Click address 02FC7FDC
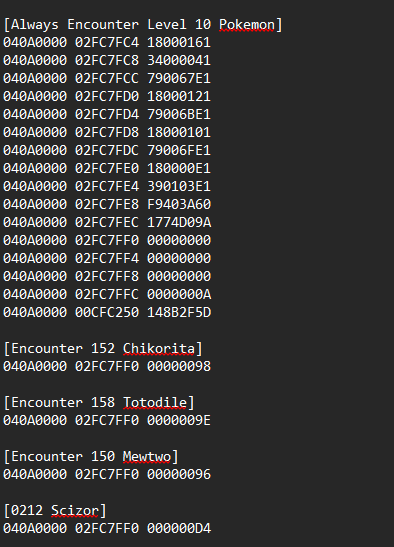Viewport: 394px width, 547px height. tap(107, 150)
